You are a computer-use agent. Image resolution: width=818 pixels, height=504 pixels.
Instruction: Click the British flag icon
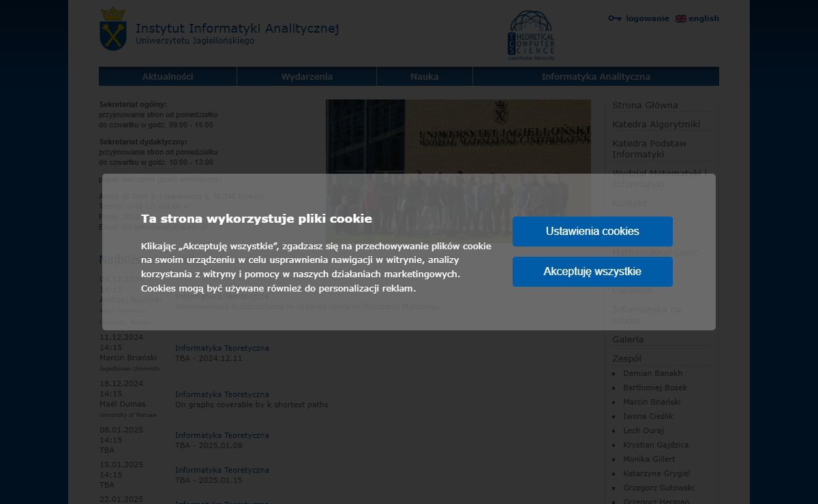[x=680, y=18]
